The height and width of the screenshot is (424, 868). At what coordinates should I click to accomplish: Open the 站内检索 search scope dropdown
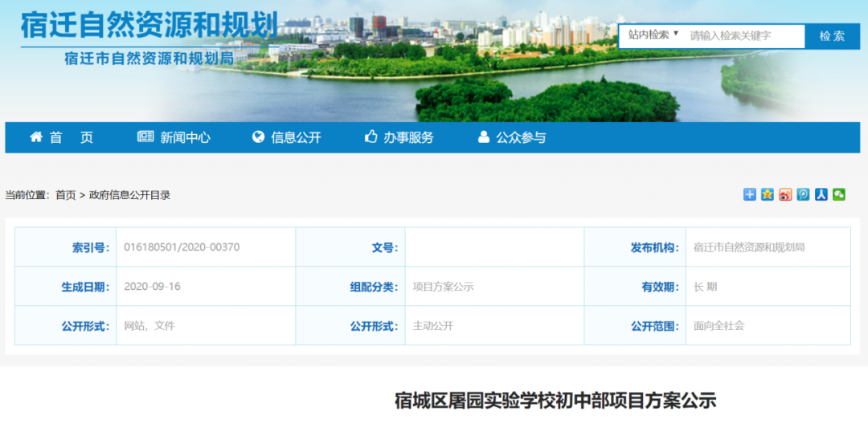coord(653,35)
